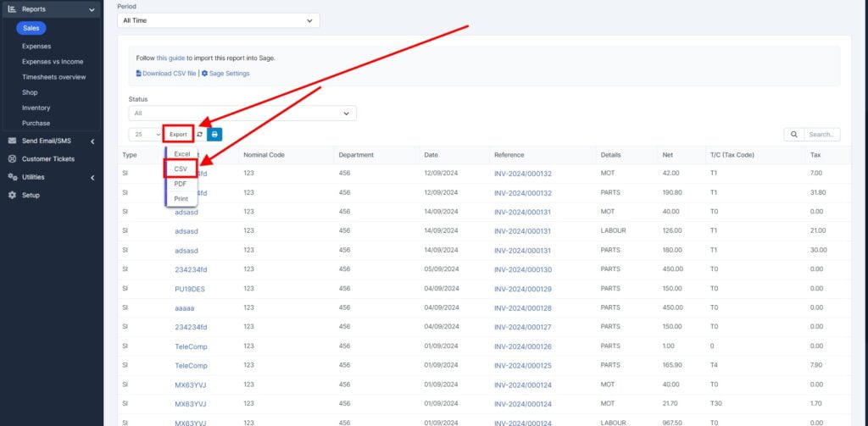Choose PDF from the export menu
This screenshot has width=868, height=426.
181,184
